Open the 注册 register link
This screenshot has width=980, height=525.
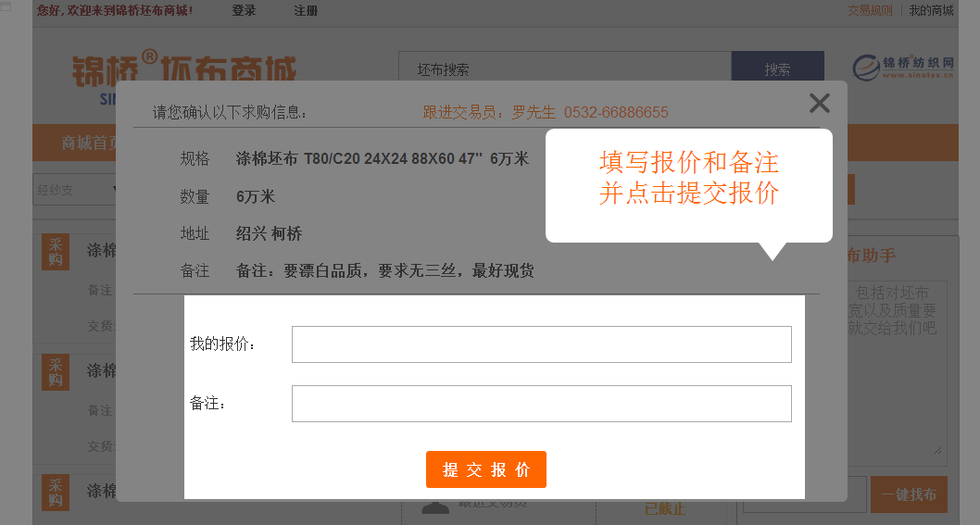pos(306,11)
